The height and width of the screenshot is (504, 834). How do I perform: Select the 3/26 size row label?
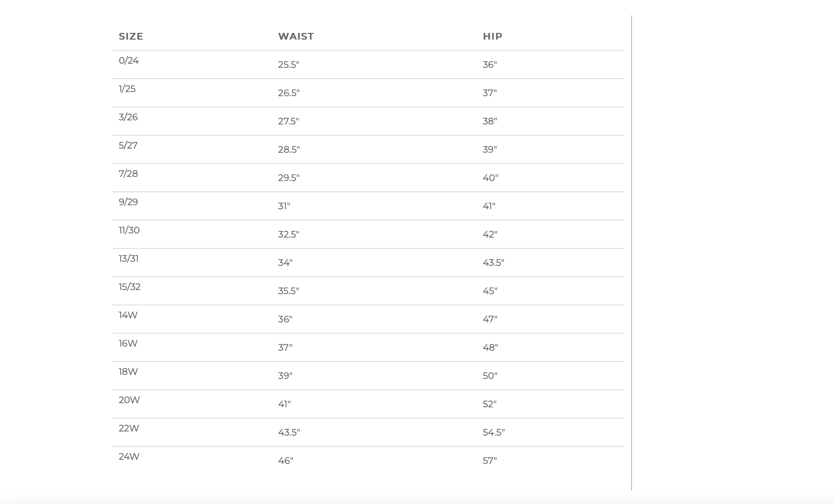click(x=128, y=117)
